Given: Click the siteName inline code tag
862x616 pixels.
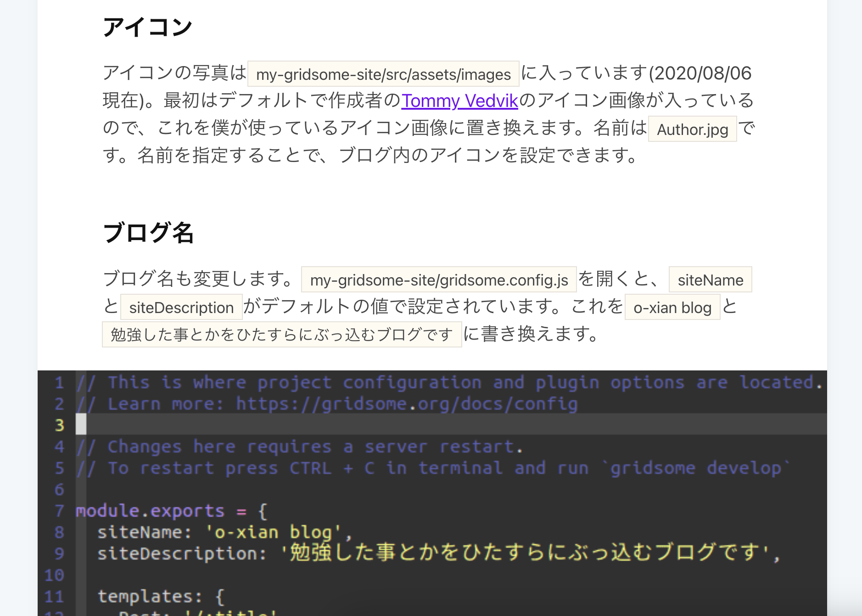Looking at the screenshot, I should (x=711, y=280).
